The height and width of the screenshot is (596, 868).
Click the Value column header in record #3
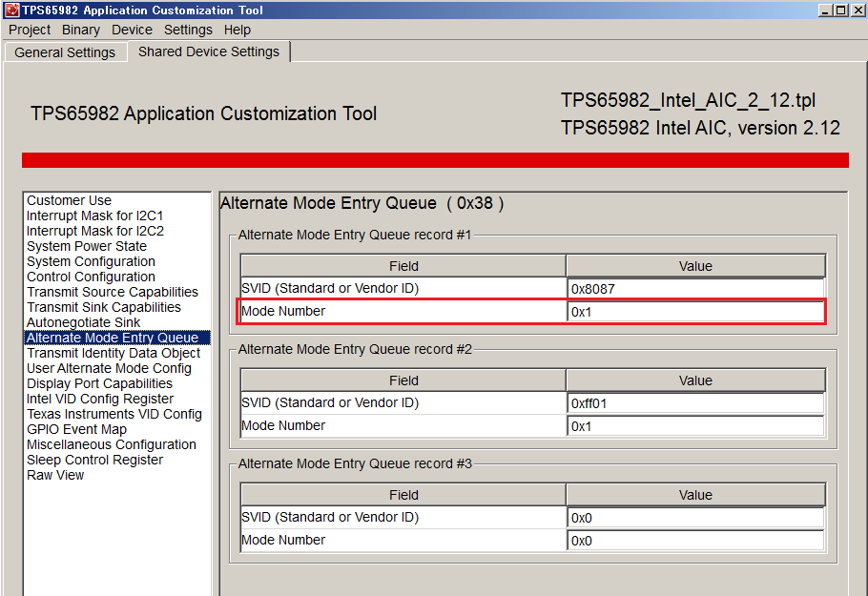tap(696, 495)
